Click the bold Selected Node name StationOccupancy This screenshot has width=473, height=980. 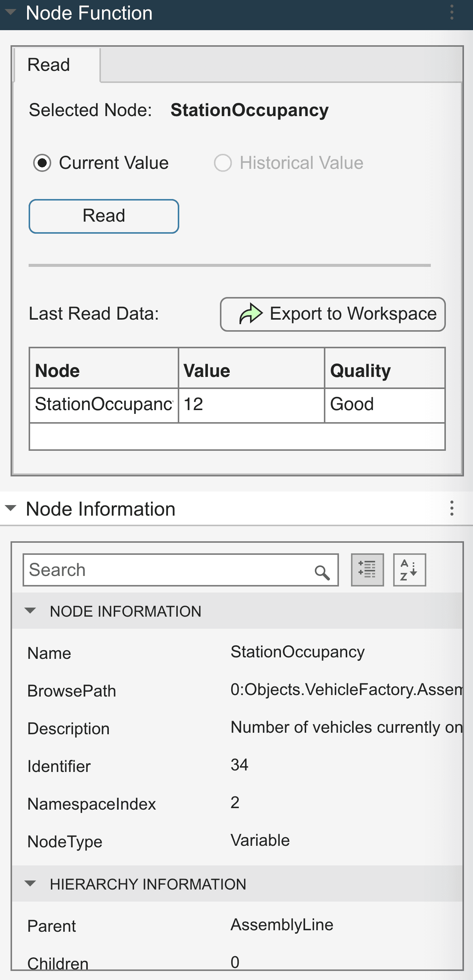click(x=249, y=110)
